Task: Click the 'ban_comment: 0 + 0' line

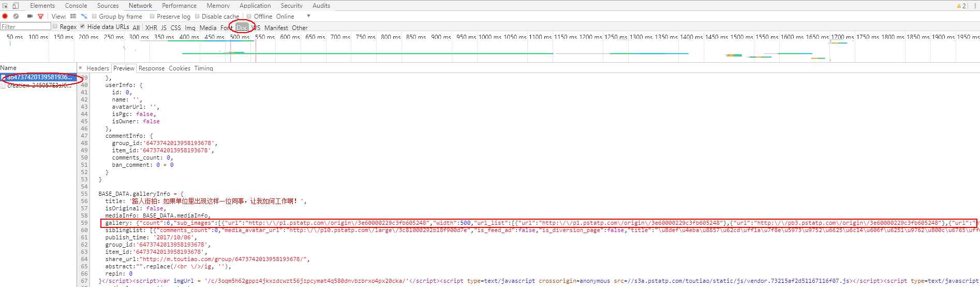Action: (x=142, y=165)
